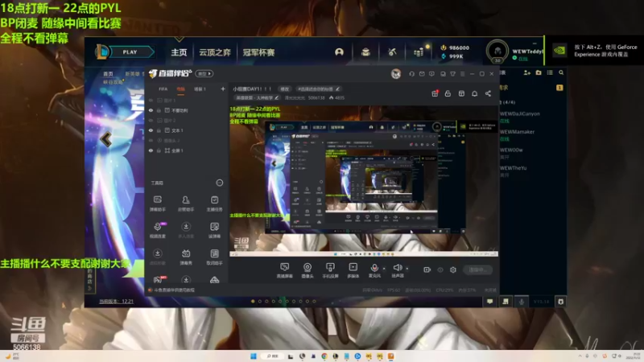Toggle visibility of the 图片2 layer
644x362 pixels.
pos(151,120)
